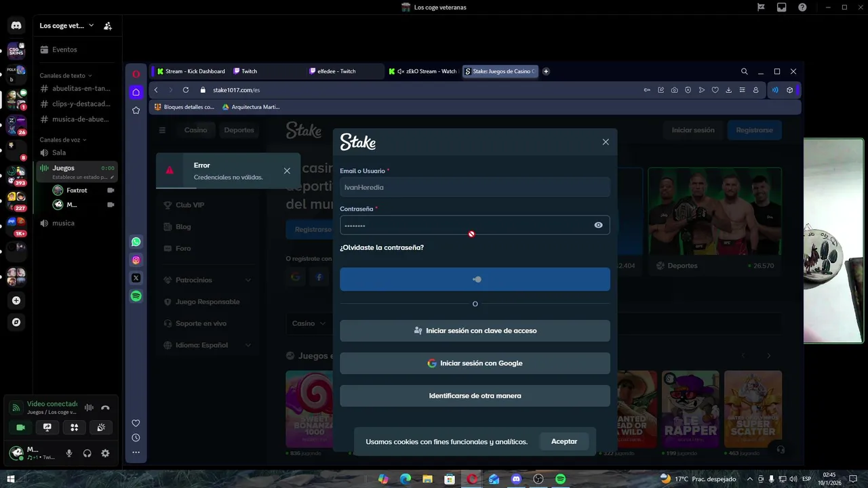
Task: Toggle Discord camera button
Action: 20,428
